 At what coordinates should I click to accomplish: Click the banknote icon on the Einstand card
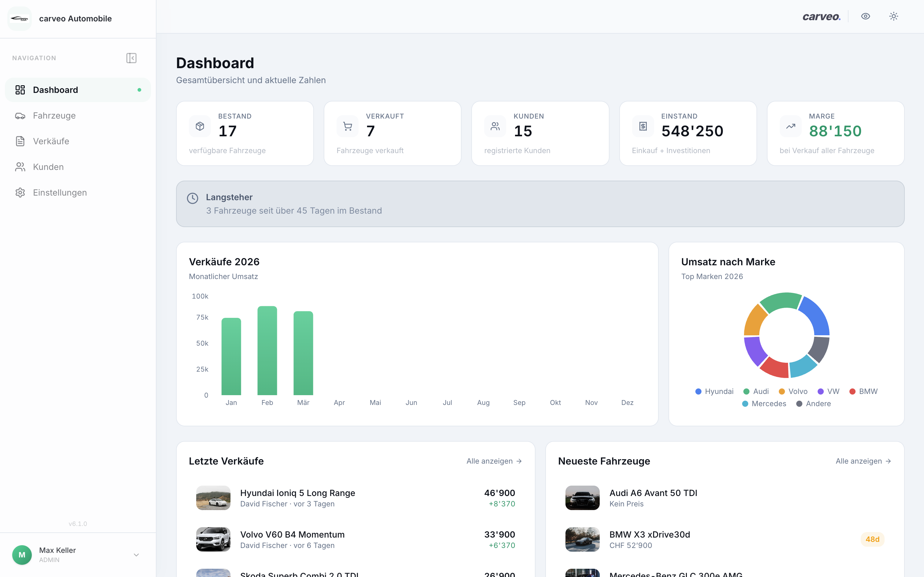pos(643,126)
